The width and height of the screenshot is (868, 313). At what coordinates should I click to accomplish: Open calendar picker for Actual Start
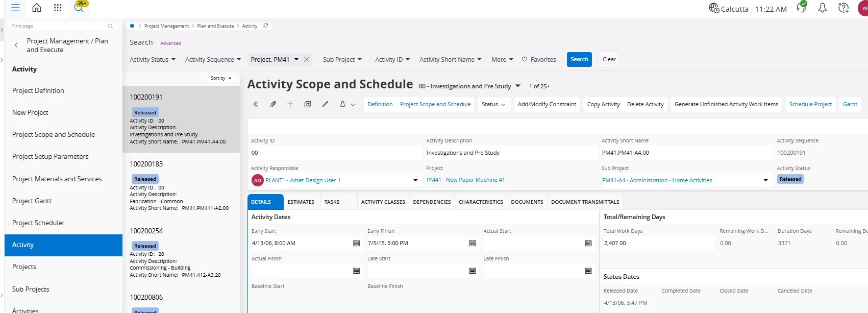point(588,243)
